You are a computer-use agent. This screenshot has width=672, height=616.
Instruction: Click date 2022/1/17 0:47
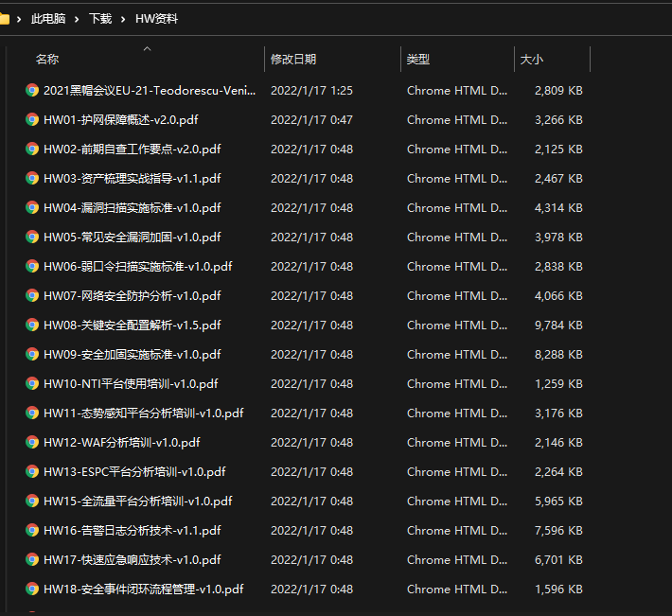[x=312, y=119]
